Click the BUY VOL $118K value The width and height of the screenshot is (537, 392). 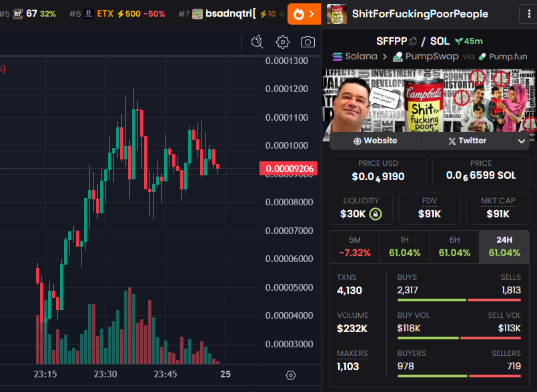click(x=408, y=328)
